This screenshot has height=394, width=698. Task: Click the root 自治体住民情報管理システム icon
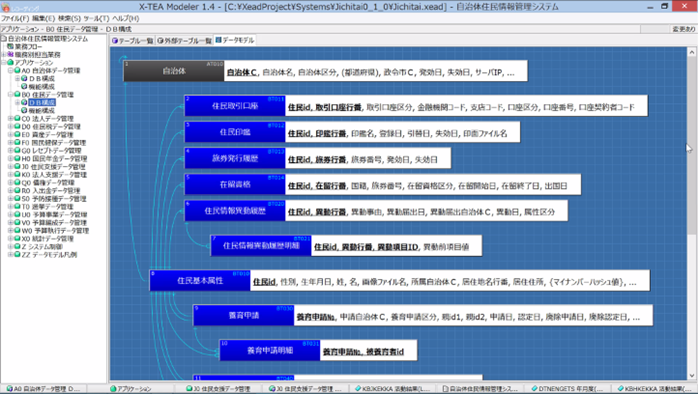[4, 39]
